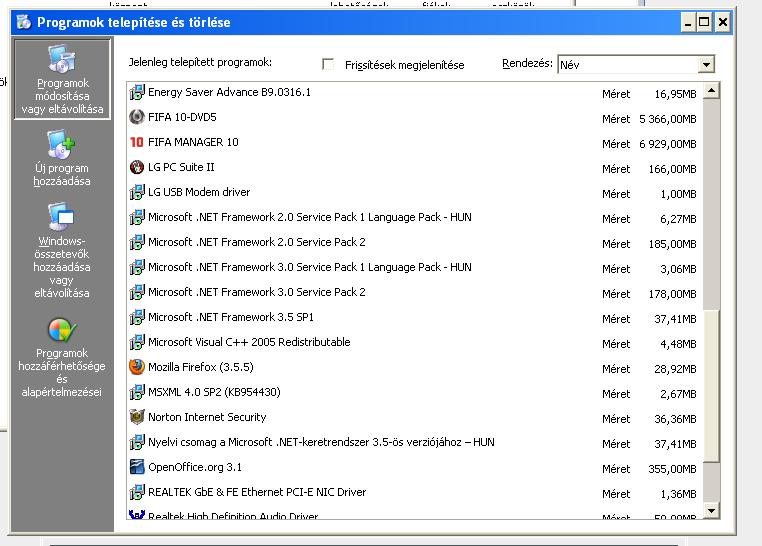Click the Mozilla Firefox icon
This screenshot has width=762, height=546.
[x=137, y=367]
